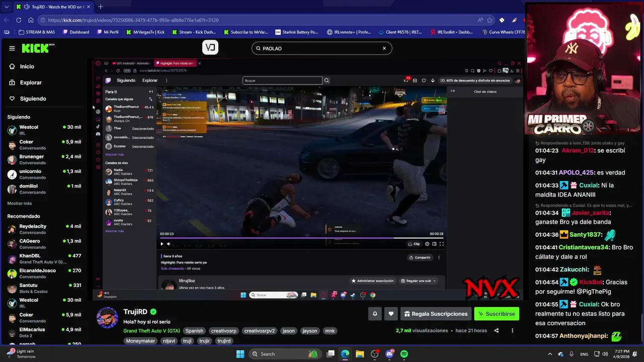Click the PAOLAO search field
This screenshot has width=644, height=362.
click(322, 48)
